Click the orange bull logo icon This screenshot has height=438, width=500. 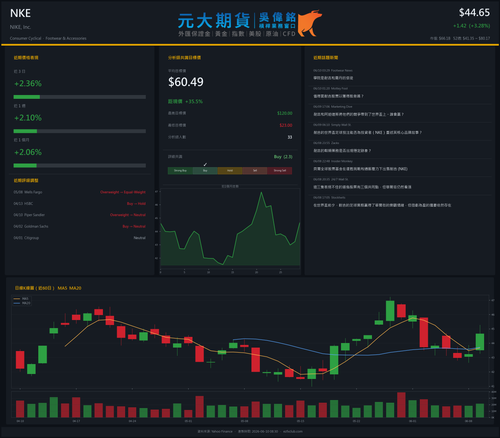click(310, 23)
